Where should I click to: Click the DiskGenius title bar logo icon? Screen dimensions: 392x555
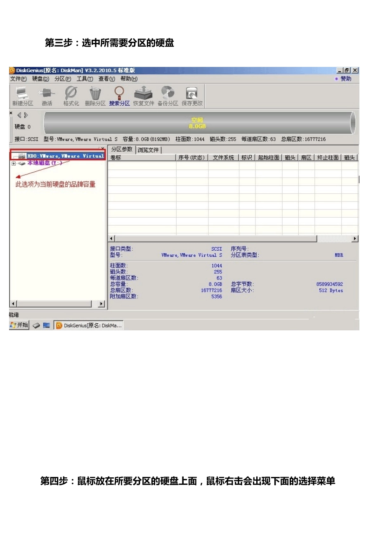[12, 71]
